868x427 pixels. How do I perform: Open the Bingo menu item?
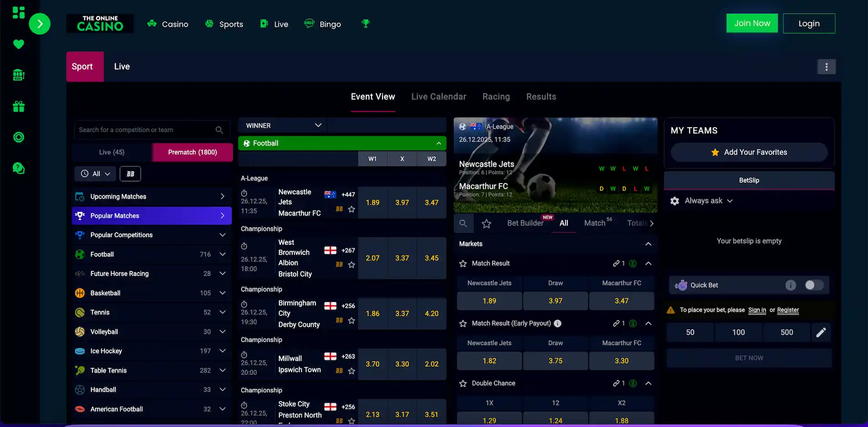point(322,24)
